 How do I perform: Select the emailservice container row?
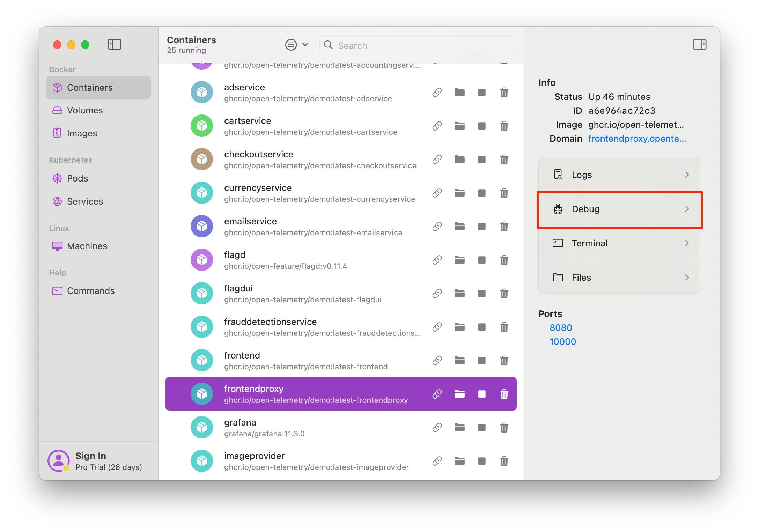point(341,227)
